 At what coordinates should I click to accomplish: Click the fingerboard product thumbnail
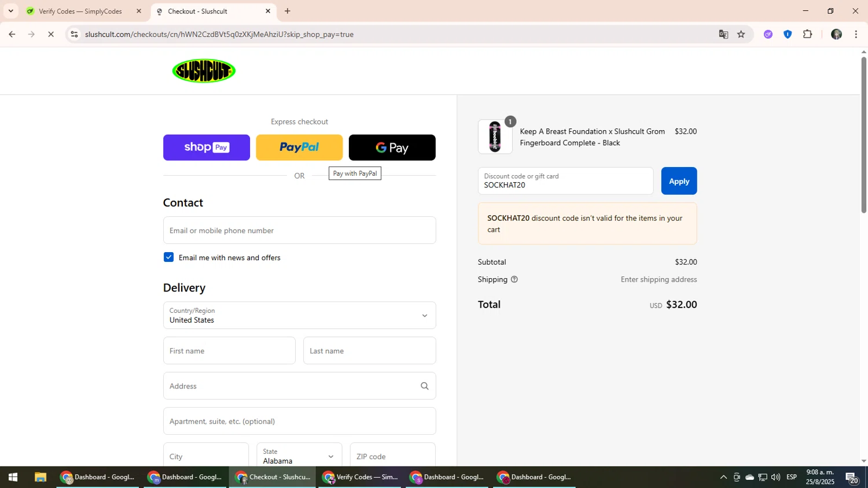click(495, 136)
